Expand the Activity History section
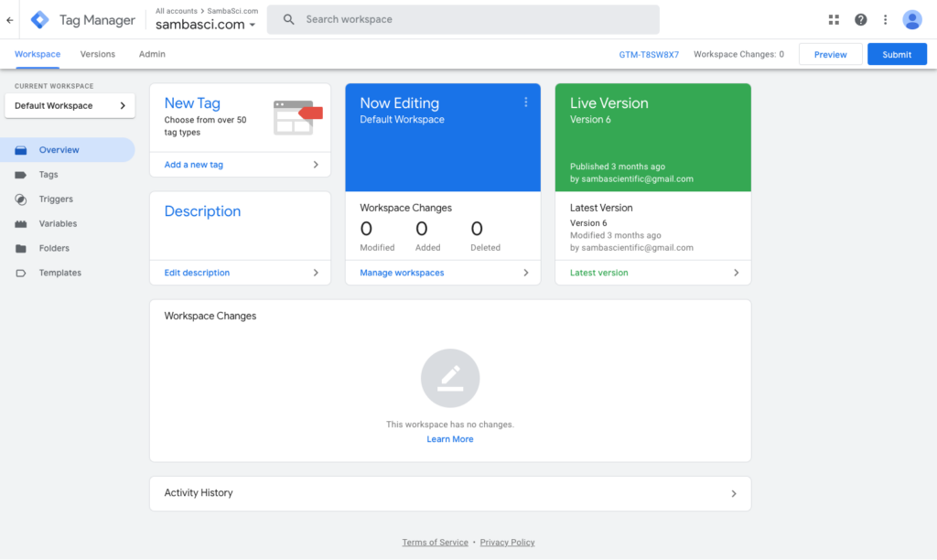Screen dimensions: 937x560 [x=734, y=494]
